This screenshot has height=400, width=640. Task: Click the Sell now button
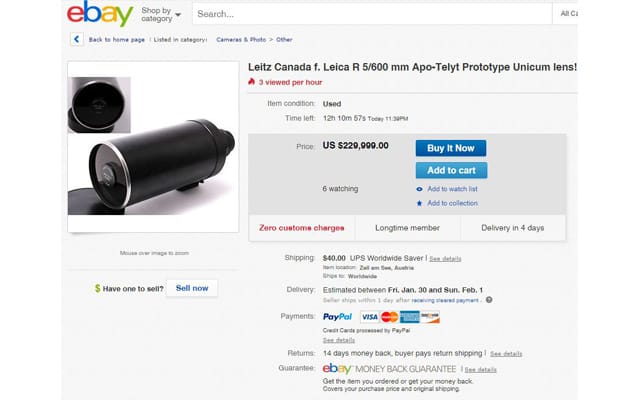(191, 288)
